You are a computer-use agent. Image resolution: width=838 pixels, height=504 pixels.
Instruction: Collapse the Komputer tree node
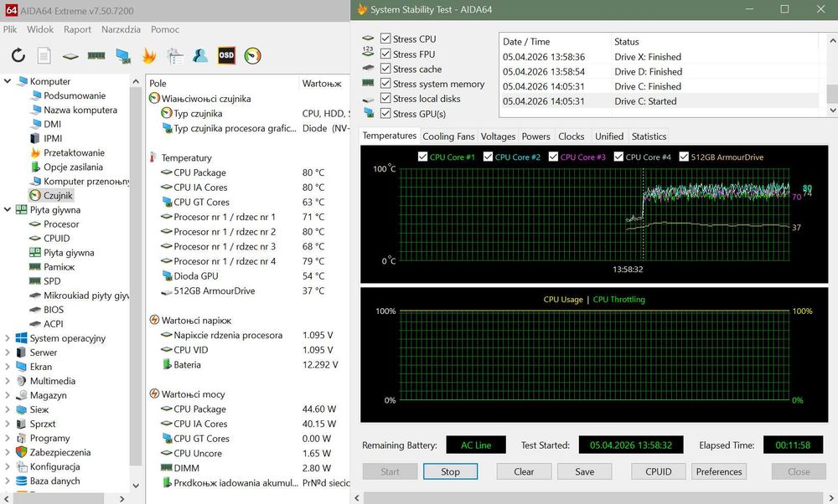tap(8, 81)
